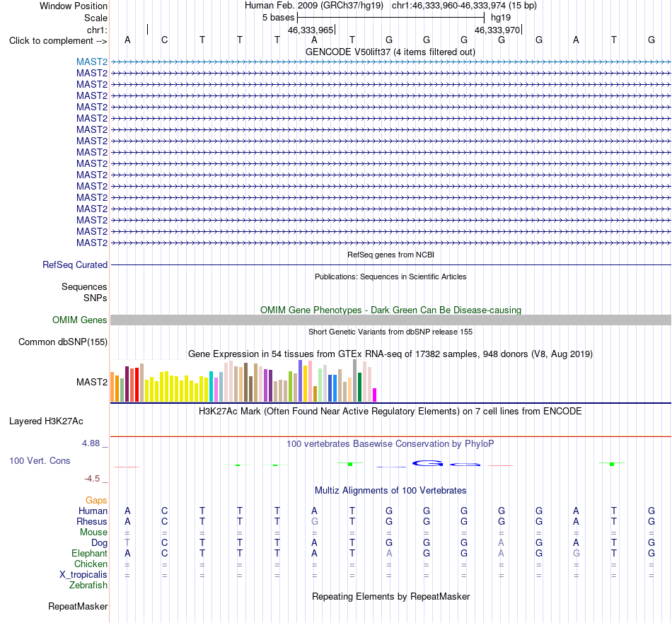
Task: Click the 'Human Feb. 2009 (GRCh37/hg19)' position title
Action: (315, 6)
